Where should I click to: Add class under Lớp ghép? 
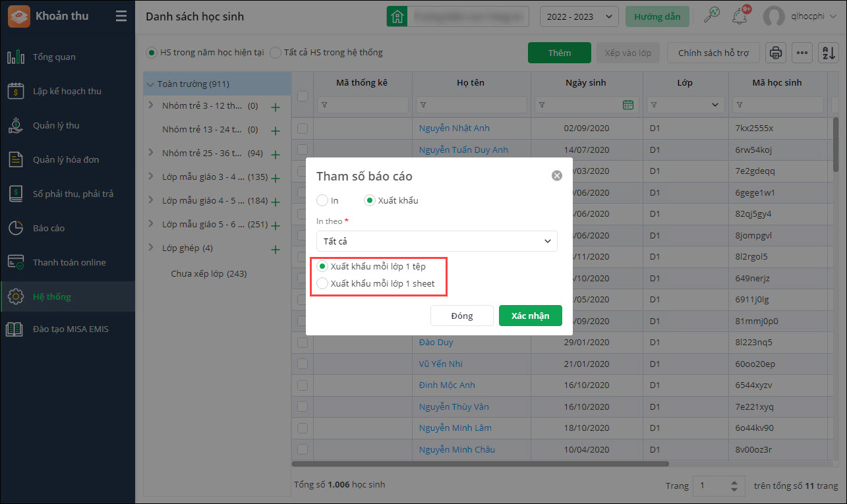click(276, 250)
